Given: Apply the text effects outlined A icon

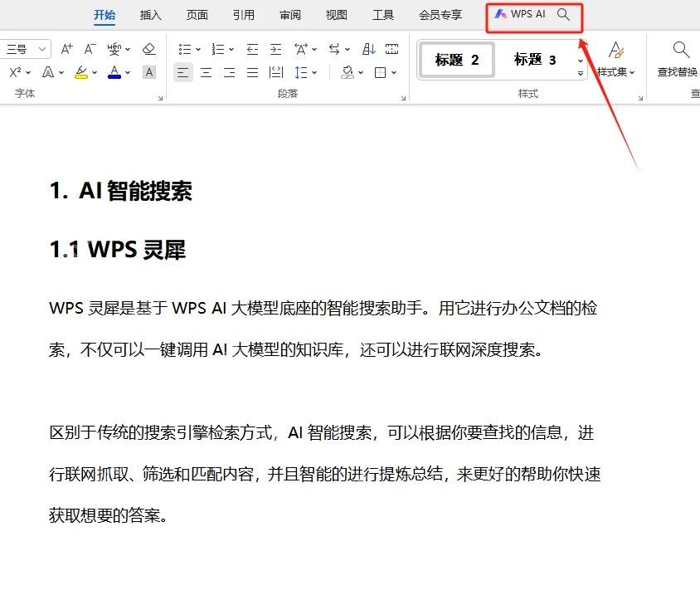Looking at the screenshot, I should point(48,72).
